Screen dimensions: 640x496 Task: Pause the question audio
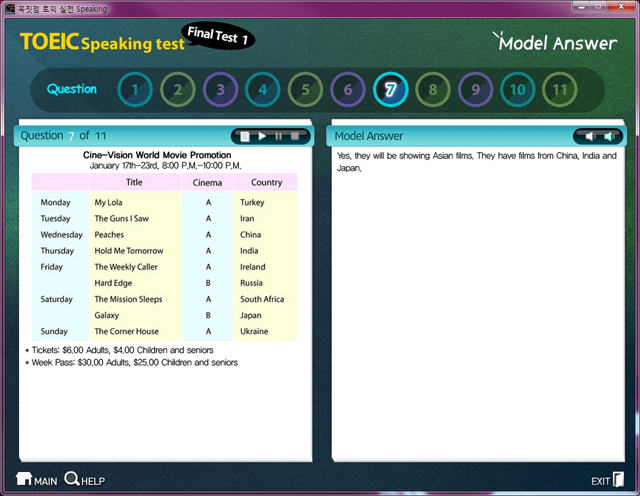click(279, 136)
